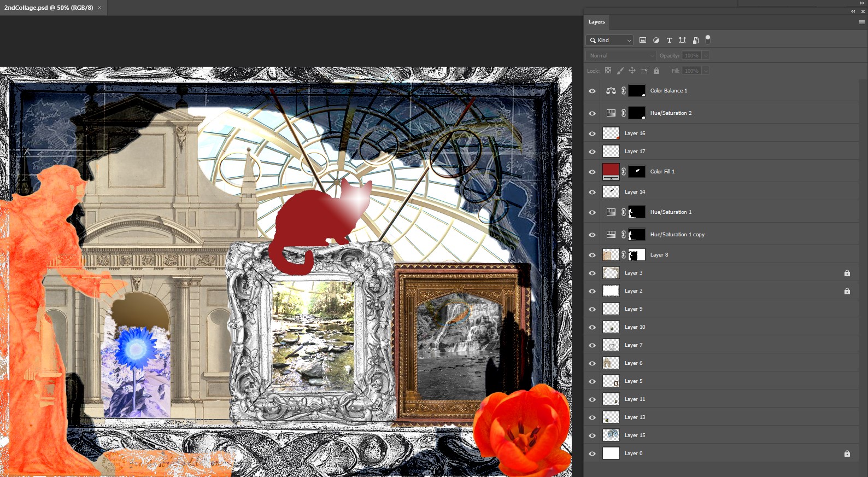Hide the Color Fill 1 layer
This screenshot has width=868, height=477.
[x=592, y=172]
